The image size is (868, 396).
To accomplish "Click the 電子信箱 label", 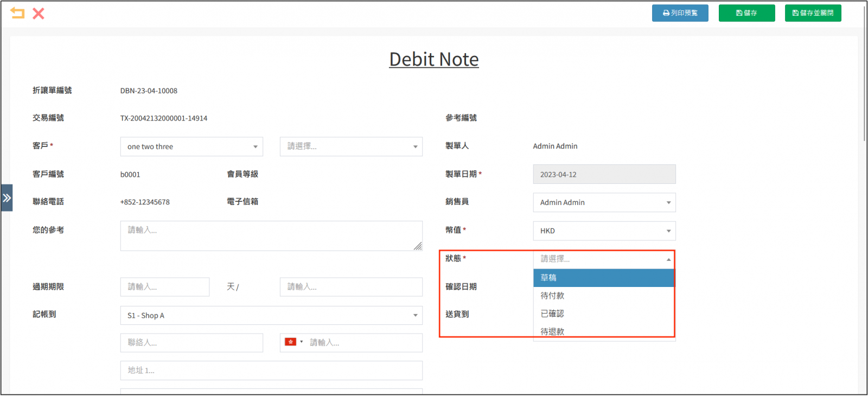I will [x=242, y=202].
